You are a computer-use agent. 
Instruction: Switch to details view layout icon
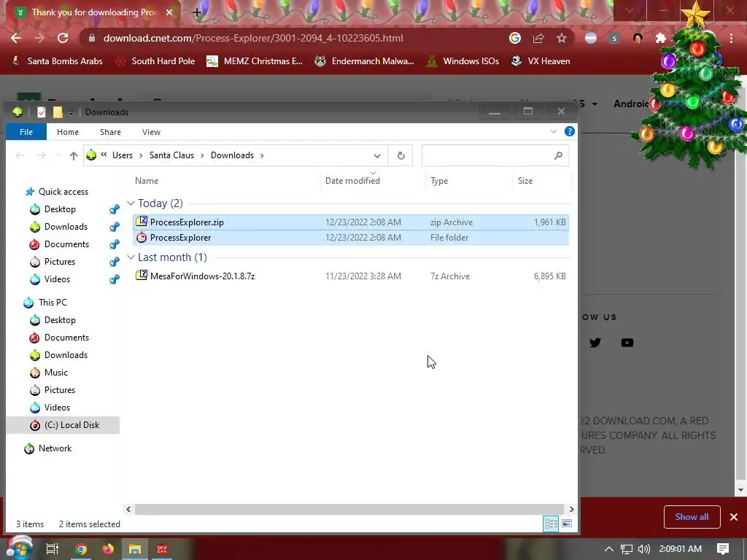(x=551, y=524)
